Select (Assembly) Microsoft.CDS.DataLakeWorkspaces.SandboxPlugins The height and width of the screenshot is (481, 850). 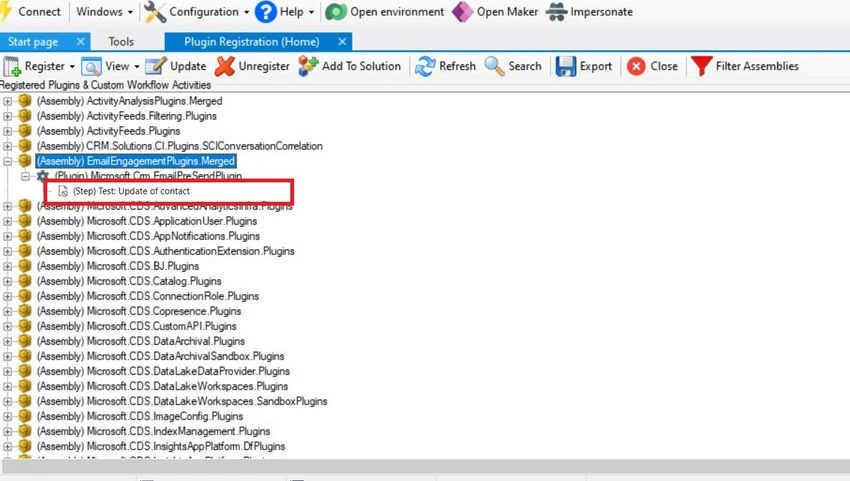[x=182, y=401]
